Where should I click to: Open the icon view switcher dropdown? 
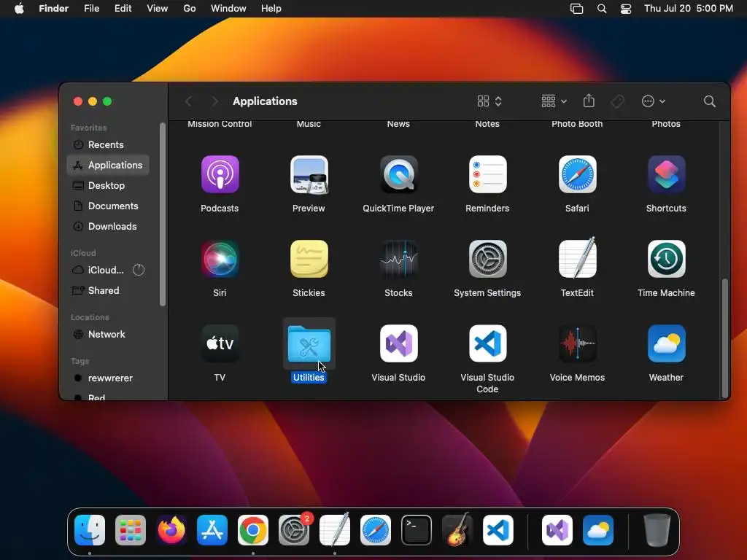(489, 101)
